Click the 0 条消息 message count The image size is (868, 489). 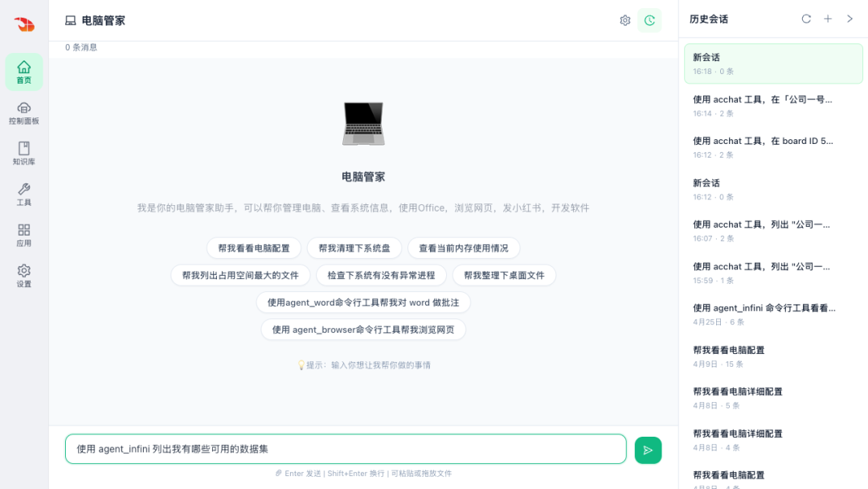[81, 47]
